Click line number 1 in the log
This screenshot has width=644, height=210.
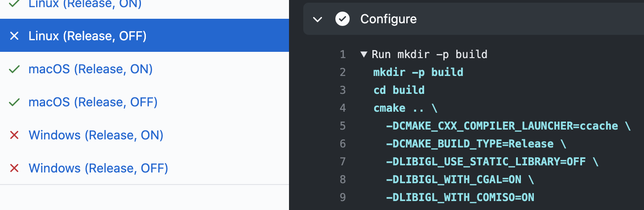coord(343,55)
